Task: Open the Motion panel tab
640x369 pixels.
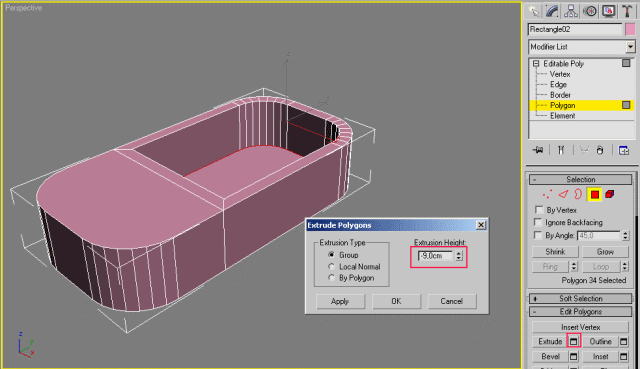Action: pos(590,11)
